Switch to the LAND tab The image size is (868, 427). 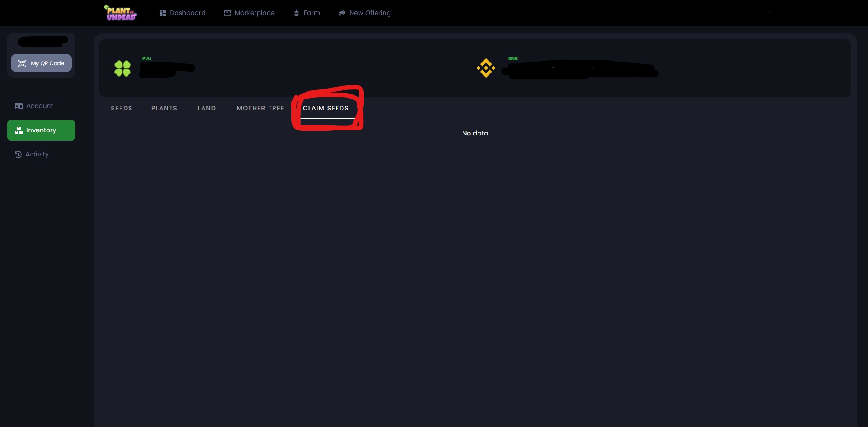point(207,108)
